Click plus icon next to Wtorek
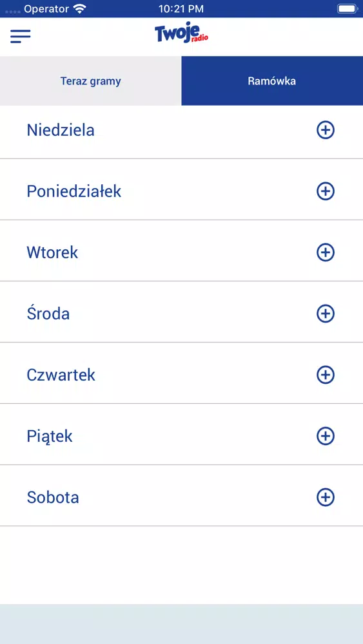This screenshot has width=363, height=644. [325, 252]
